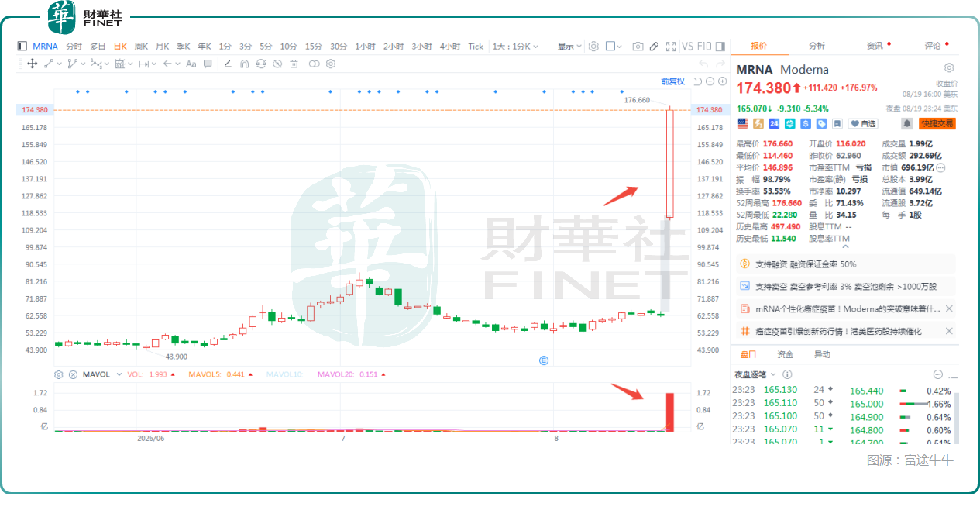
Task: Open the 夜盘逐笔 dropdown
Action: point(756,374)
